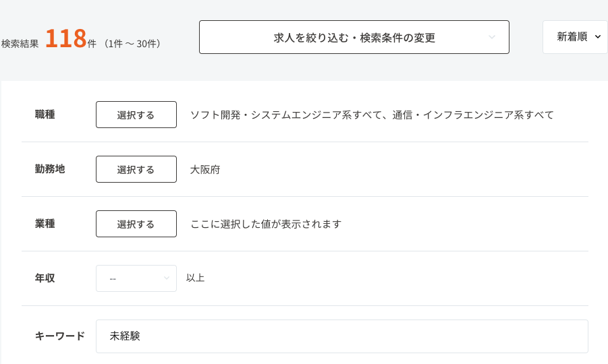Click the 業種 row label
Viewport: 608px width, 364px height.
click(x=45, y=224)
